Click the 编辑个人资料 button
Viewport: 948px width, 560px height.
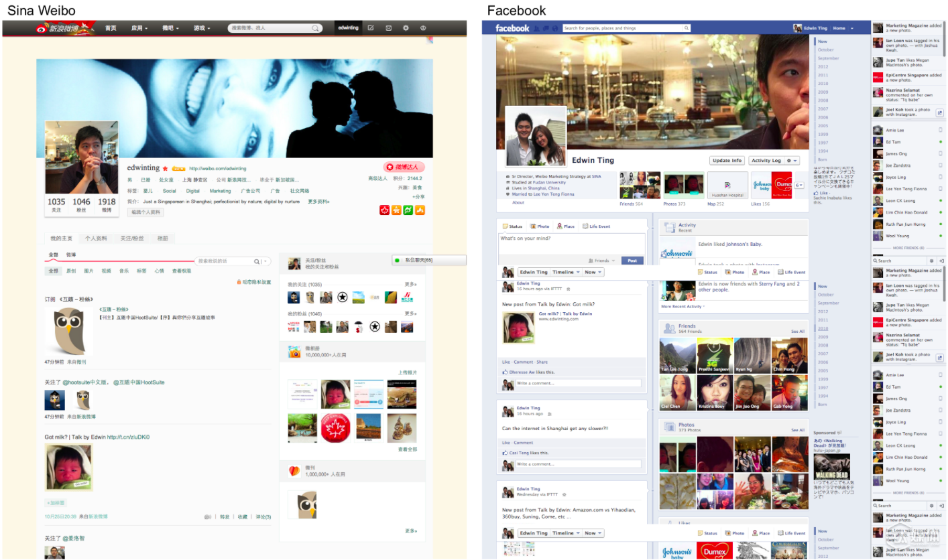pyautogui.click(x=145, y=212)
